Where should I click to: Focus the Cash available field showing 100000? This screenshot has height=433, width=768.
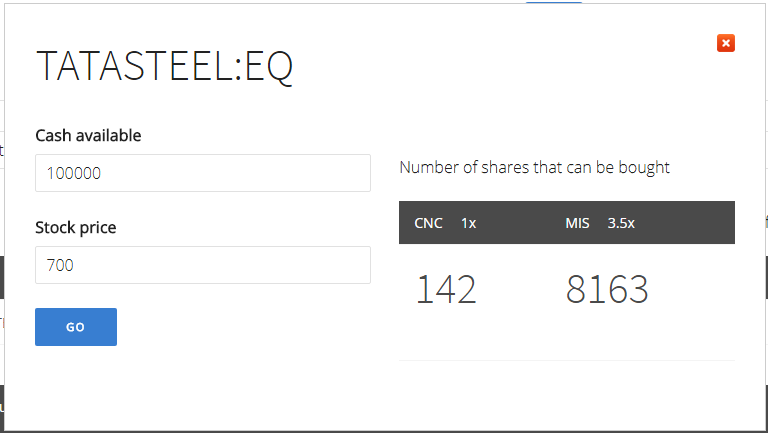(x=203, y=173)
